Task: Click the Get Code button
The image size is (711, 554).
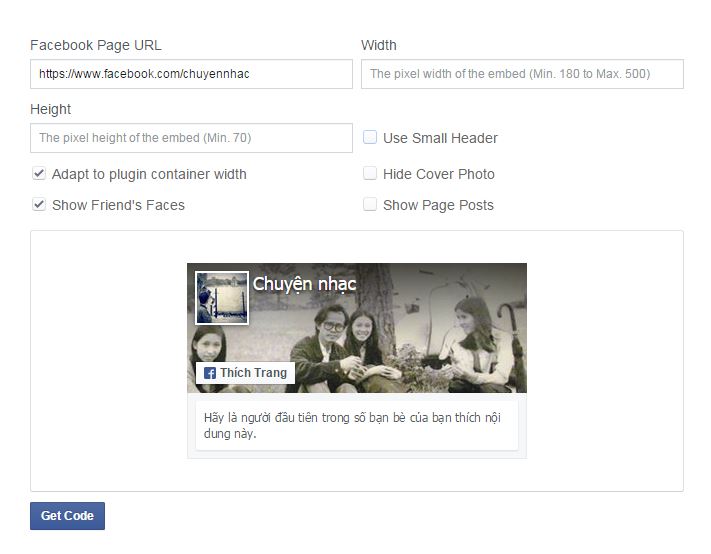Action: (68, 516)
